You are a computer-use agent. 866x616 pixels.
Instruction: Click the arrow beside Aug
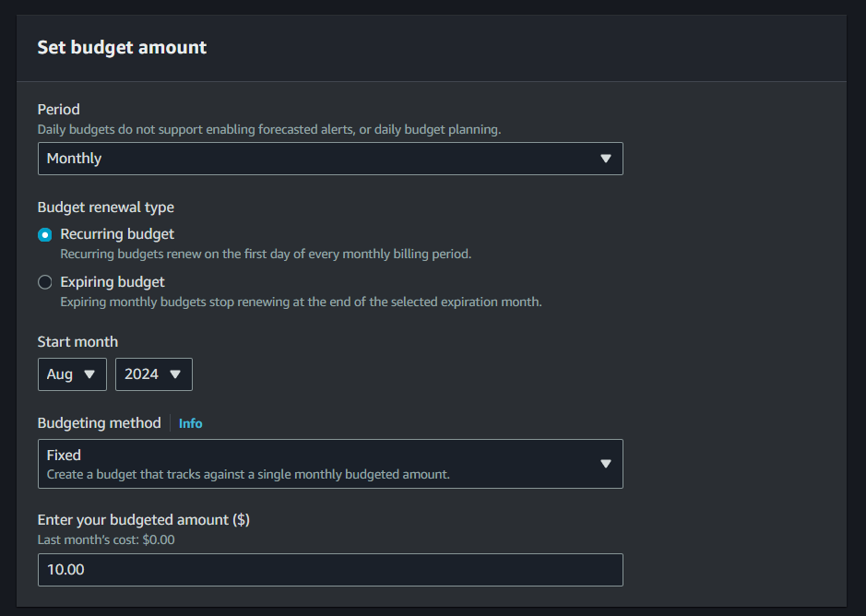coord(89,374)
